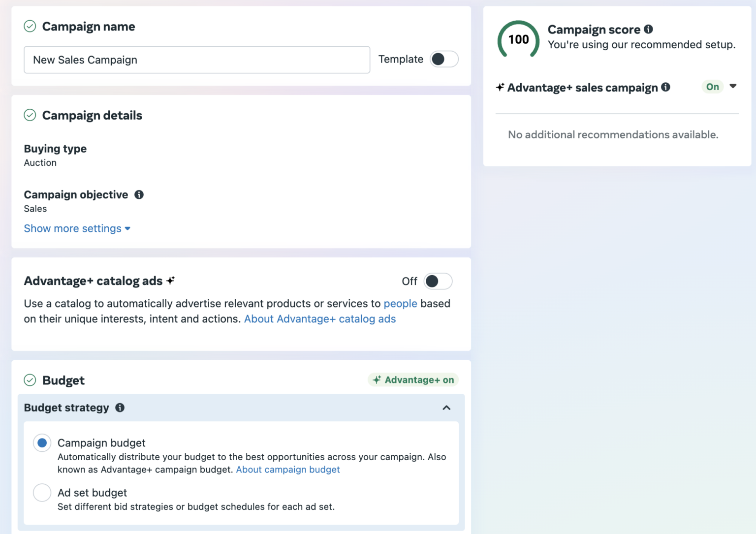Click the green checkmark beside Campaign name
Screen dimensions: 756x534
click(30, 26)
